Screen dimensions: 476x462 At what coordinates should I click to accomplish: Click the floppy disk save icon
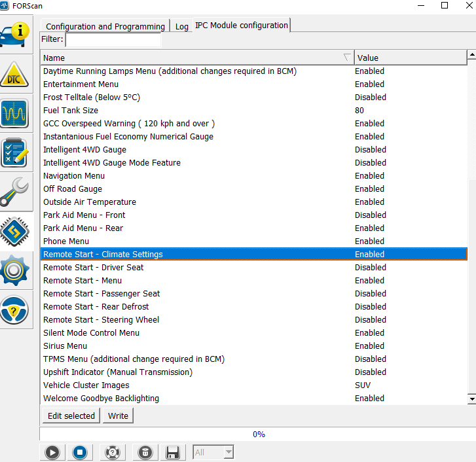(x=173, y=452)
